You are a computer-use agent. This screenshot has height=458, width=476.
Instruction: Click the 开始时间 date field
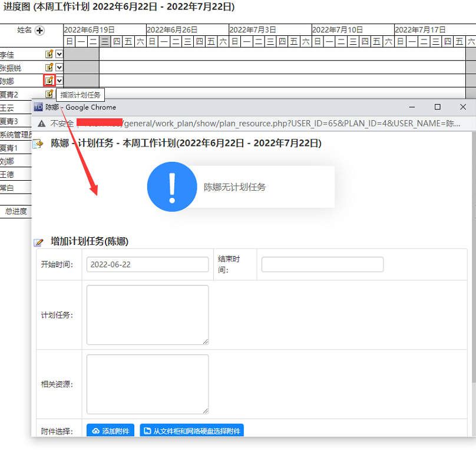pyautogui.click(x=147, y=264)
